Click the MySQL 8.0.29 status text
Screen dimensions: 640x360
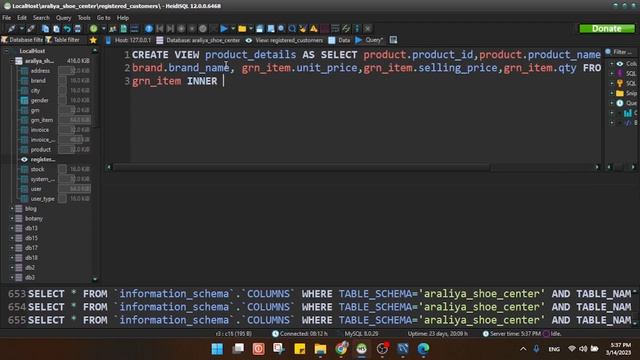[361, 334]
